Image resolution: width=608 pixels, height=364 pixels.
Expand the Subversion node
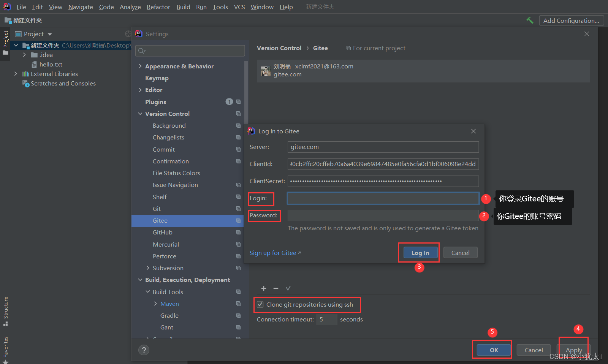pyautogui.click(x=148, y=268)
